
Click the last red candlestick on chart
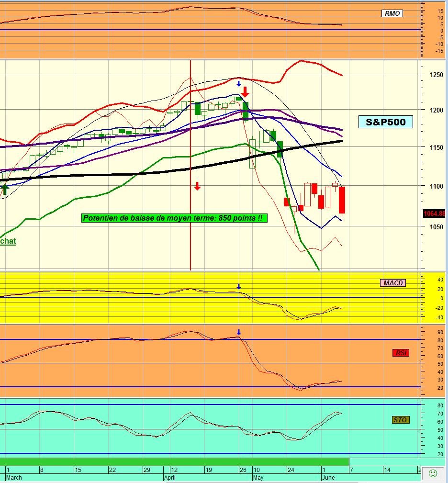[x=342, y=200]
